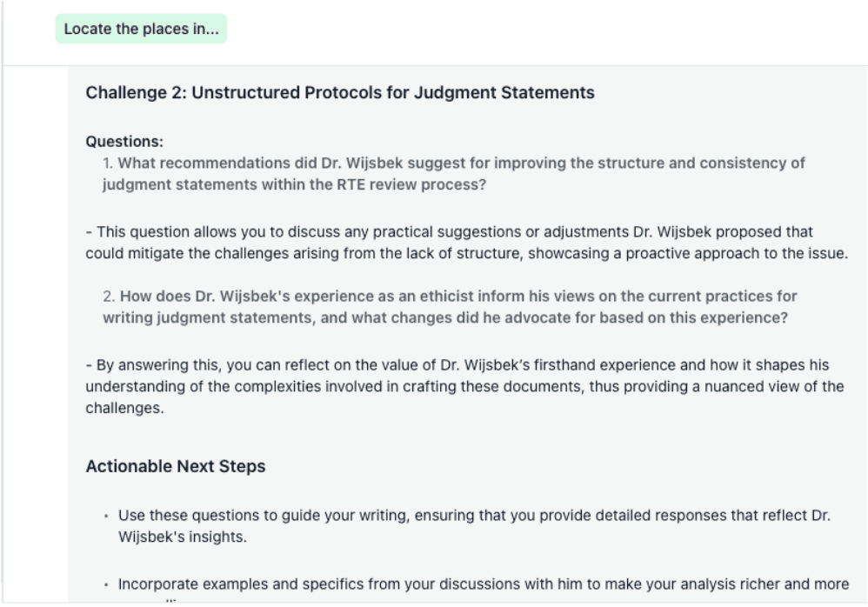Click the '1.' numbered list marker
The image size is (868, 607).
coord(108,163)
